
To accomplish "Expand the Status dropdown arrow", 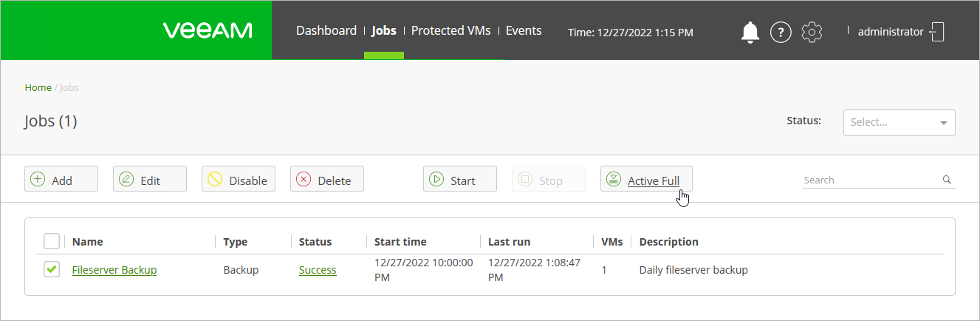I will click(x=943, y=124).
